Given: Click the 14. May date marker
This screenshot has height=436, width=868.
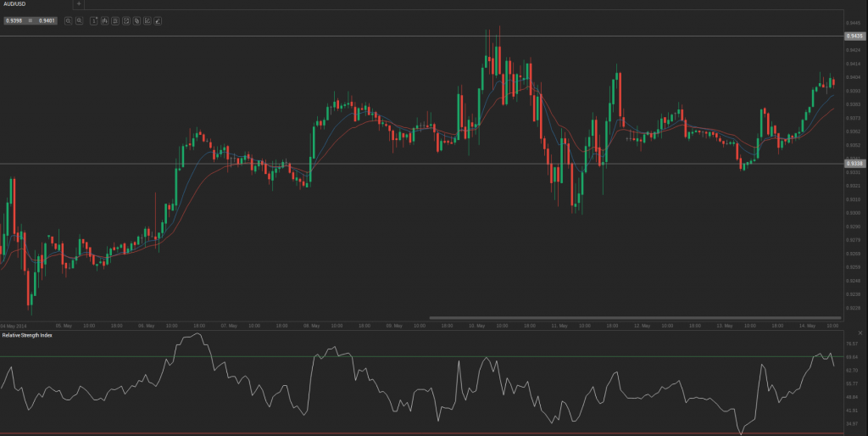Looking at the screenshot, I should 807,326.
